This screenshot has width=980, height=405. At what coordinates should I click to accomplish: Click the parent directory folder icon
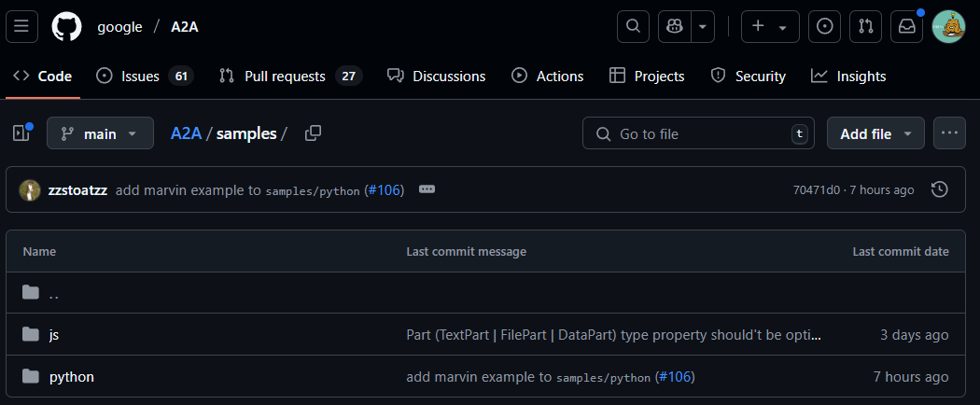tap(30, 292)
